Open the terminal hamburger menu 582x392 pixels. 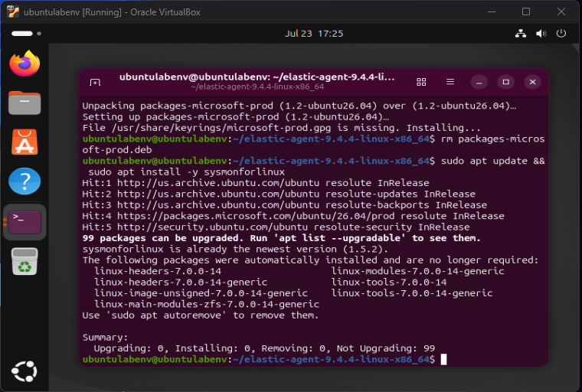point(450,82)
